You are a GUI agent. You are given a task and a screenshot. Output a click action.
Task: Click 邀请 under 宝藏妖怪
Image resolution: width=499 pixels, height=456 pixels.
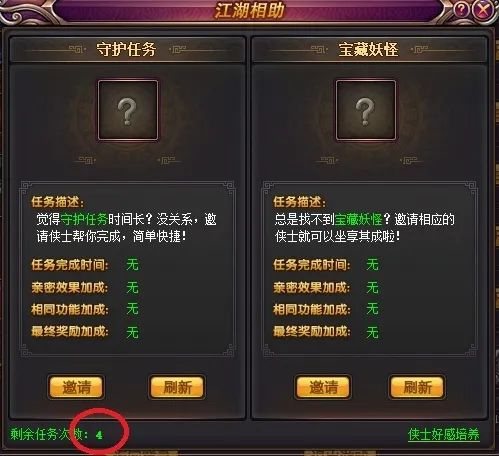(x=323, y=387)
